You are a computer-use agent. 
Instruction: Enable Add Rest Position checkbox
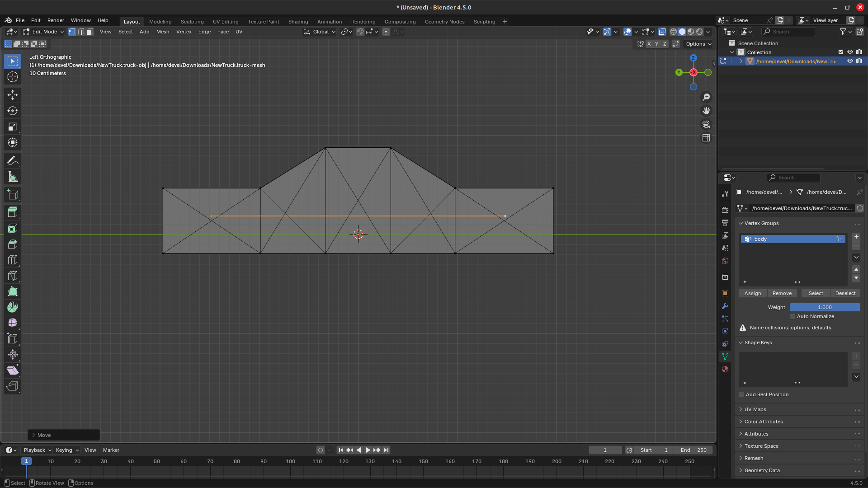click(741, 394)
